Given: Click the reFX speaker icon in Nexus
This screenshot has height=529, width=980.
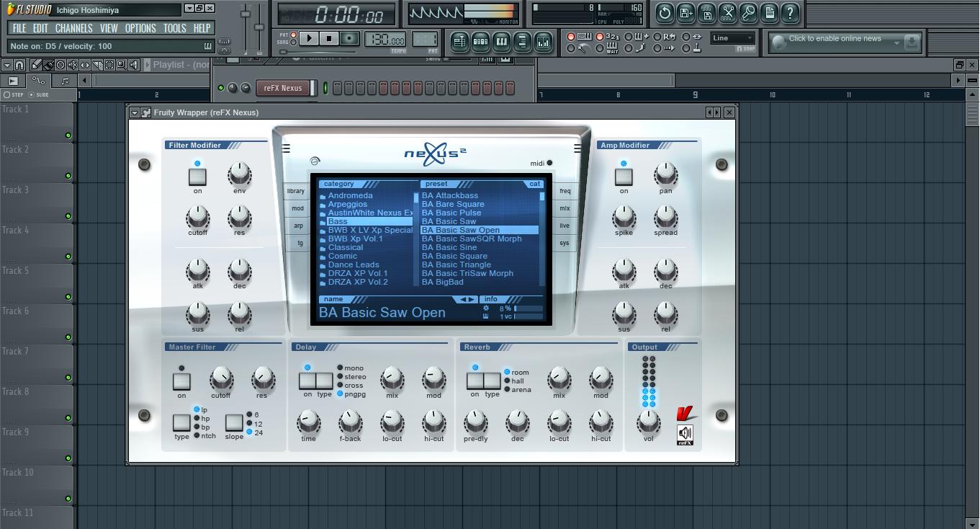Looking at the screenshot, I should click(x=684, y=434).
